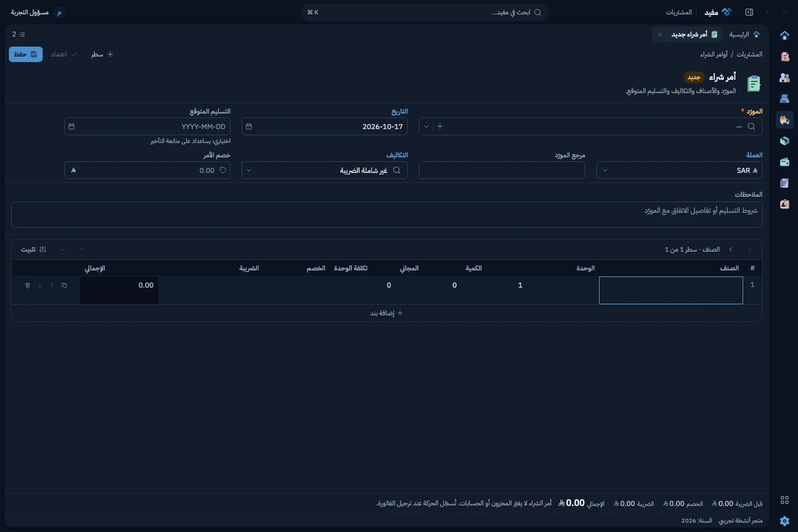
Task: Delete line 1 using the trash icon
Action: point(28,285)
